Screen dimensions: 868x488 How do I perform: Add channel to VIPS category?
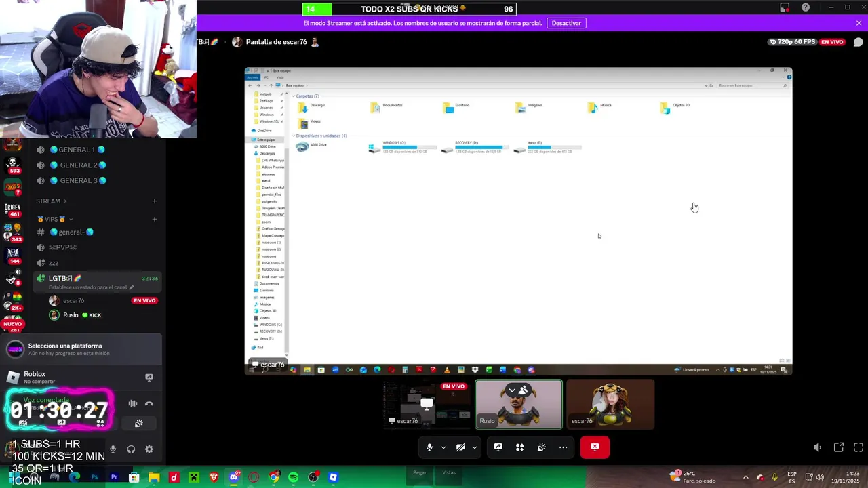(x=155, y=220)
